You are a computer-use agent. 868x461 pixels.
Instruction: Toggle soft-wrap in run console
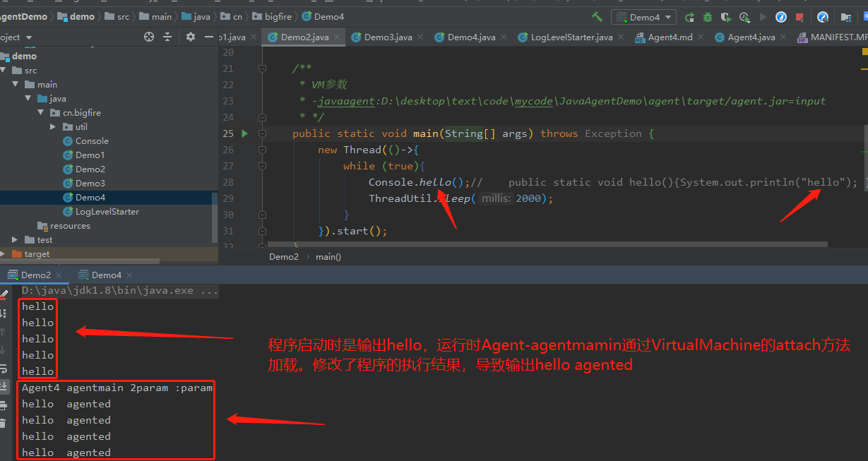point(4,369)
